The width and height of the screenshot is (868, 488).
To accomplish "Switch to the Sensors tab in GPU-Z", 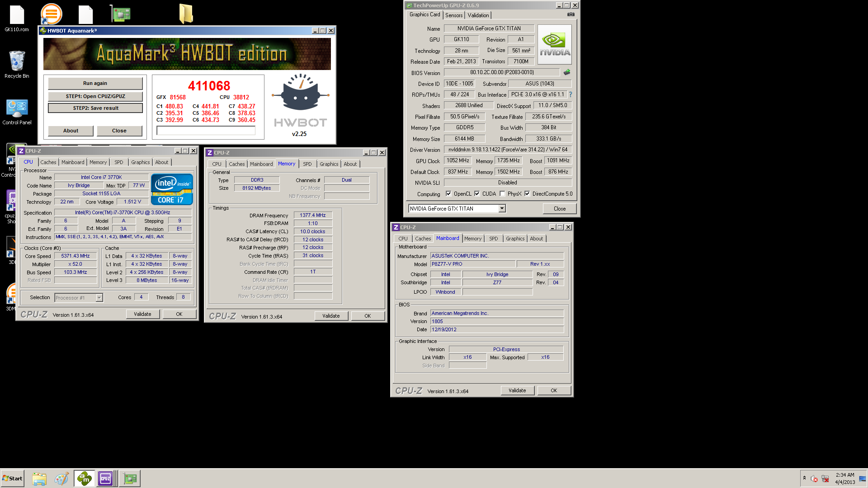I will click(454, 15).
